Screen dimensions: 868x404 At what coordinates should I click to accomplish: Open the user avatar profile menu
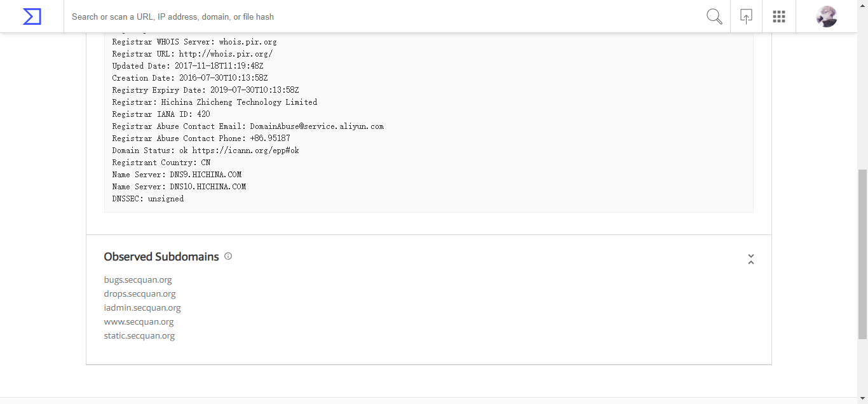pos(826,17)
